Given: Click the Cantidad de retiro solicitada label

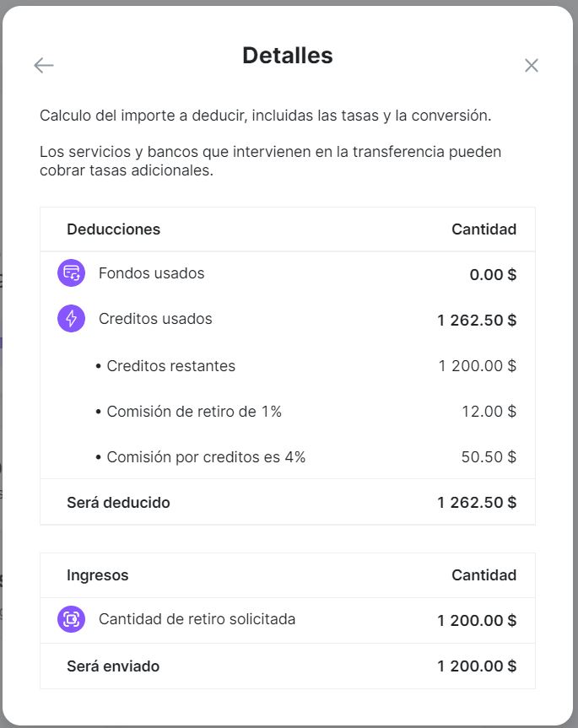Looking at the screenshot, I should click(x=197, y=619).
